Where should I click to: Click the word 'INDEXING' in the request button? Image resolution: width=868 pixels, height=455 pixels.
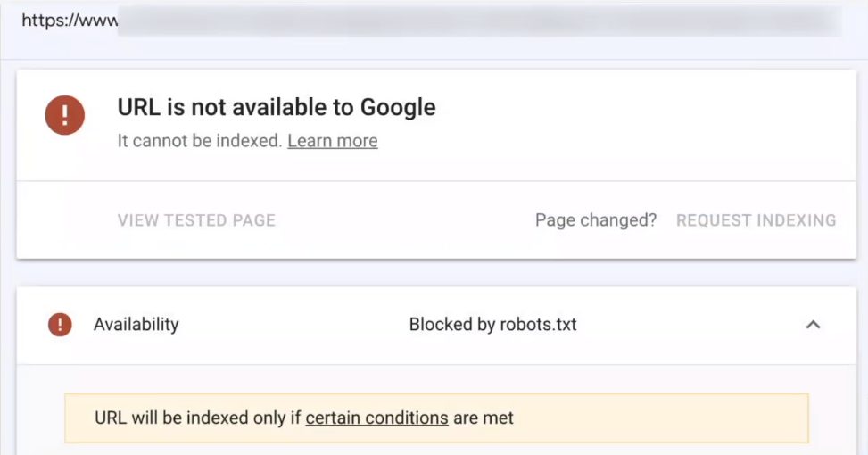click(796, 220)
